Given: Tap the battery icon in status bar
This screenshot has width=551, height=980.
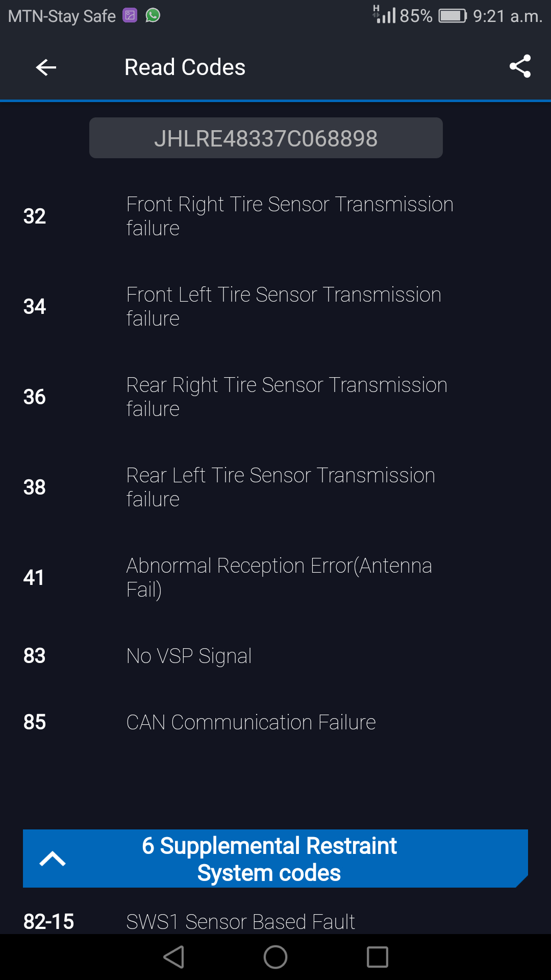Looking at the screenshot, I should click(453, 16).
